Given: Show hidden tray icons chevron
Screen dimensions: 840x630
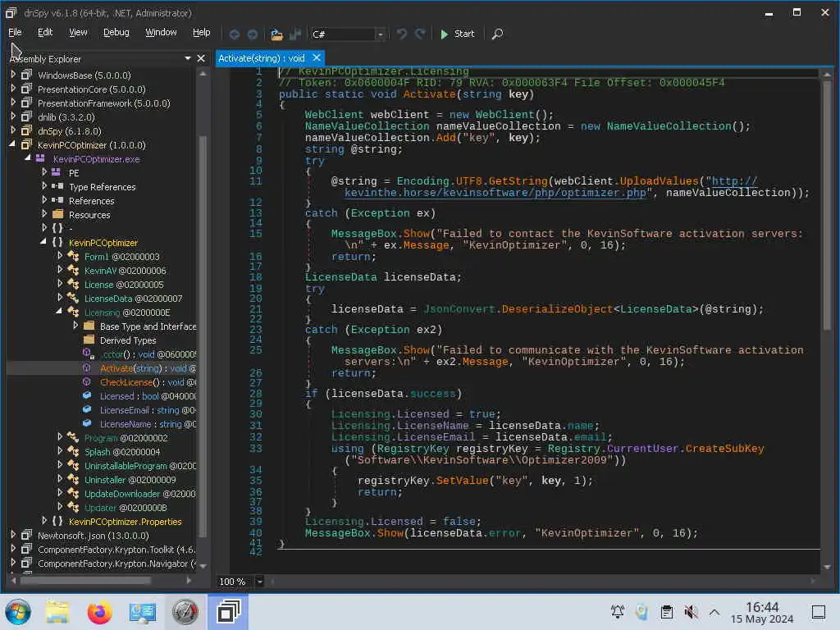Looking at the screenshot, I should [714, 612].
